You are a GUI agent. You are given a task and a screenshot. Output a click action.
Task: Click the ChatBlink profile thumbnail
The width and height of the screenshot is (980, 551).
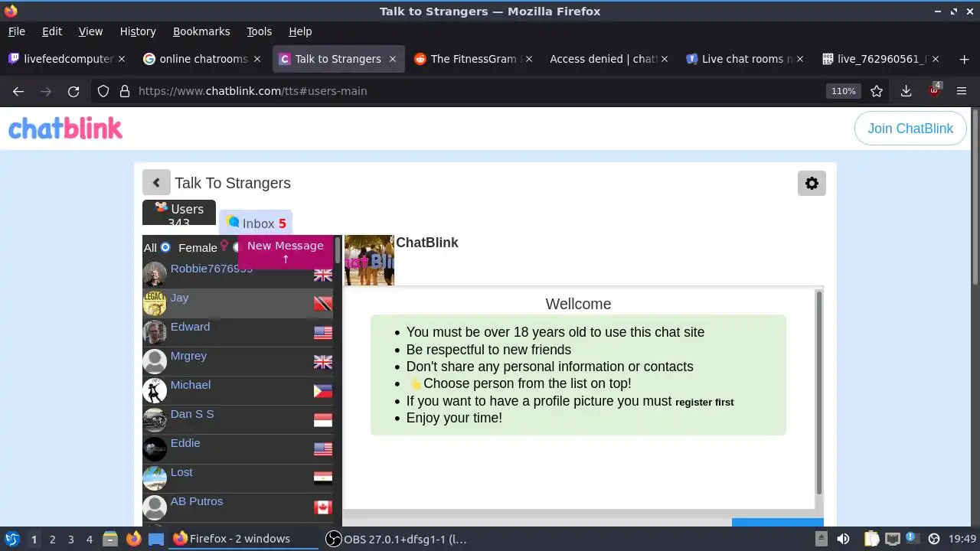click(369, 260)
